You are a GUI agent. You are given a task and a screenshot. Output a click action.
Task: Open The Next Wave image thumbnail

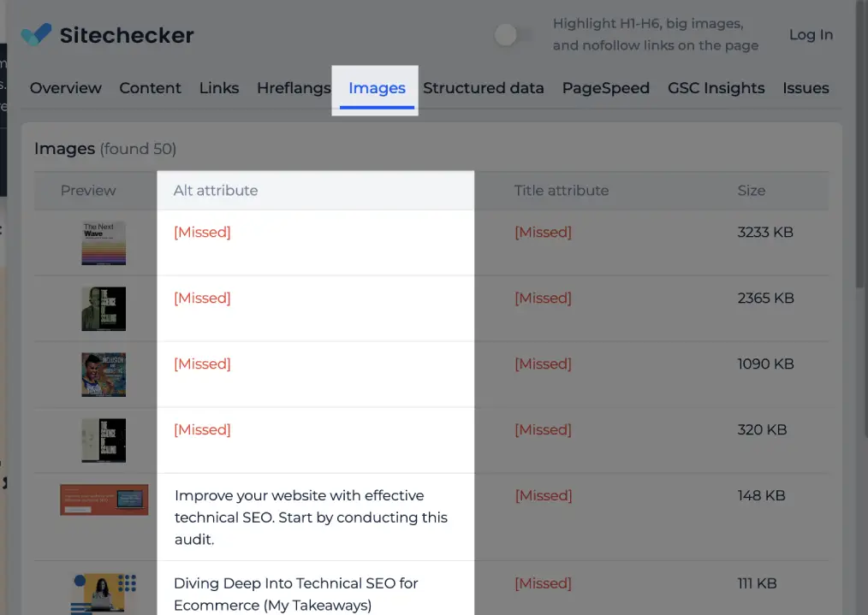(104, 243)
